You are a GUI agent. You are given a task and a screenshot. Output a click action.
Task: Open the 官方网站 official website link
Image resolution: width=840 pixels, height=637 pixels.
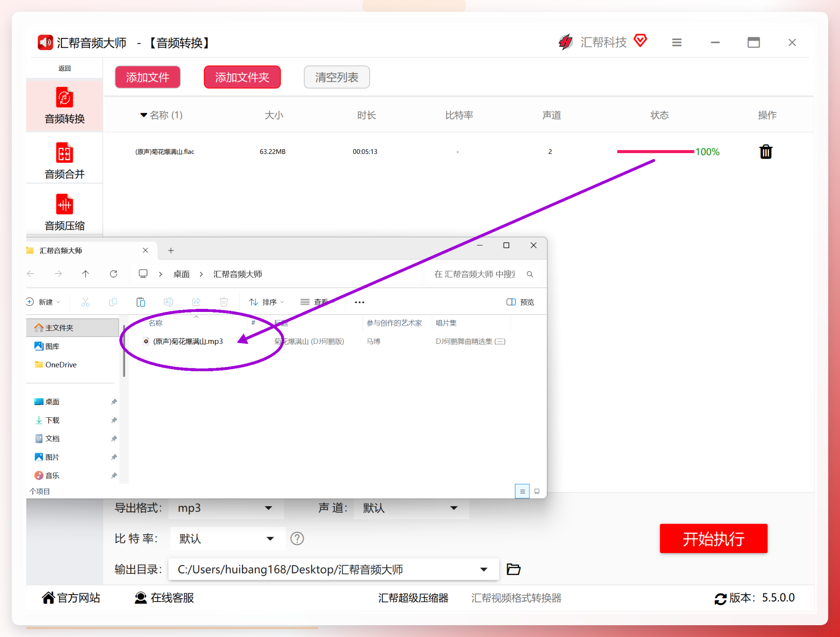pyautogui.click(x=71, y=598)
